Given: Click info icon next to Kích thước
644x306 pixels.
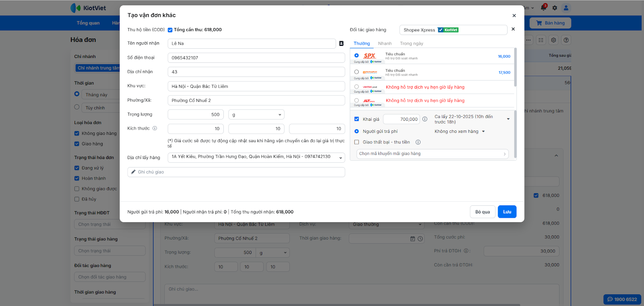Looking at the screenshot, I should tap(155, 128).
